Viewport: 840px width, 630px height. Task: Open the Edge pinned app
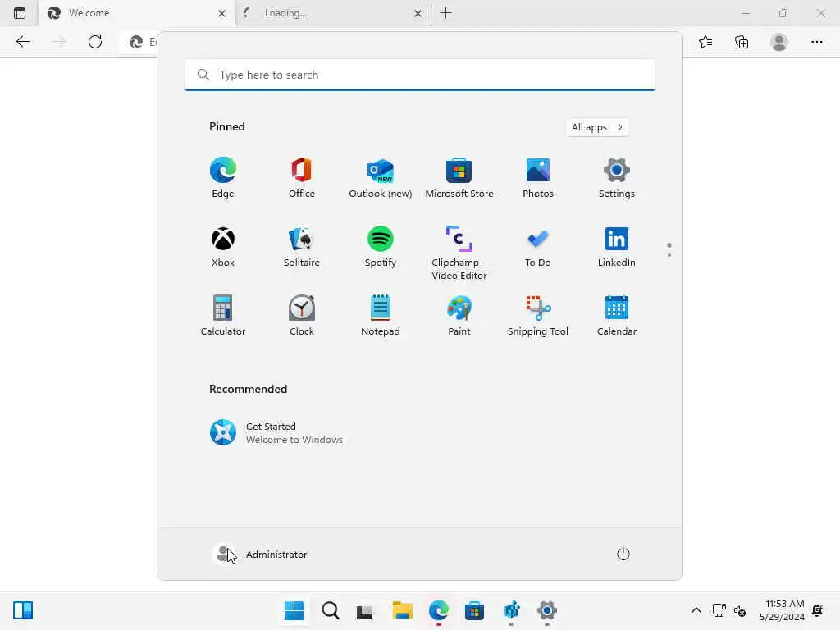click(x=223, y=178)
